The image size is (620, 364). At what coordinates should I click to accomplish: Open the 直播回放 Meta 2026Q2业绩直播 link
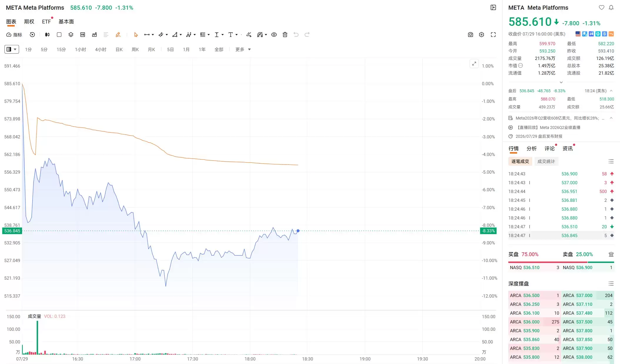click(548, 128)
